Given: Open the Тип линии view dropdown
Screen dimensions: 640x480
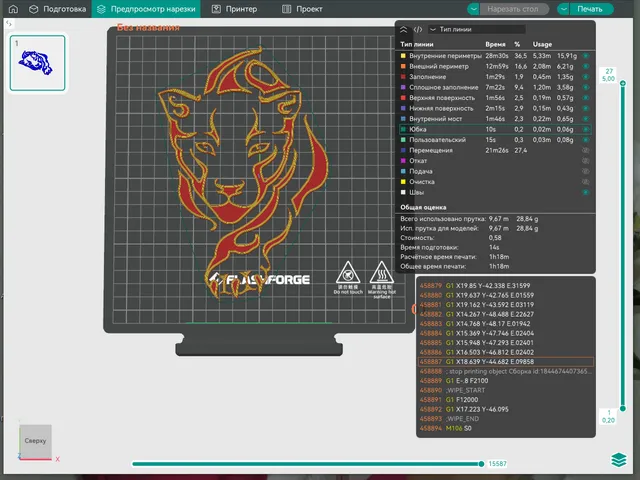Looking at the screenshot, I should [477, 29].
